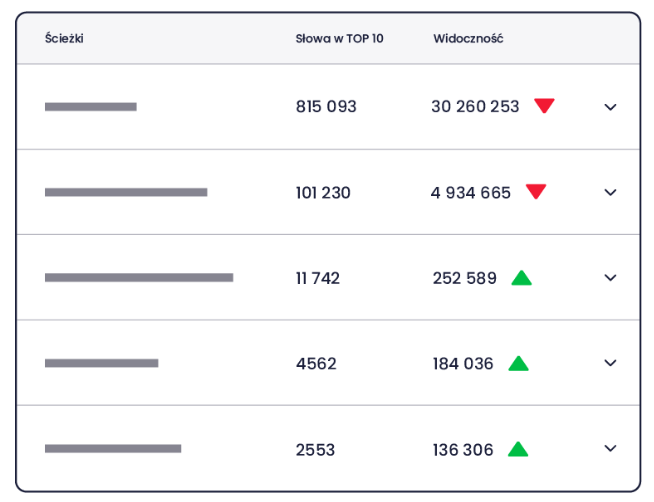Open the longest path bar in third row

coord(139,278)
